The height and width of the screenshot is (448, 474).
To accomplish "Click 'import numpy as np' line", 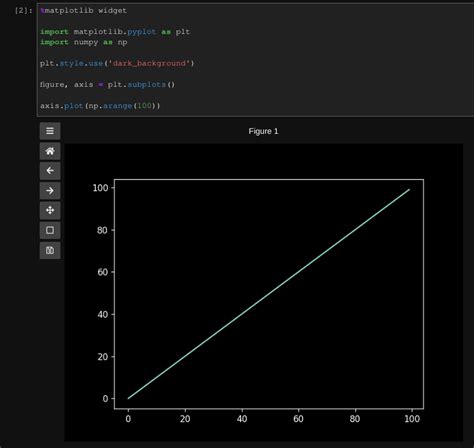I will (84, 42).
